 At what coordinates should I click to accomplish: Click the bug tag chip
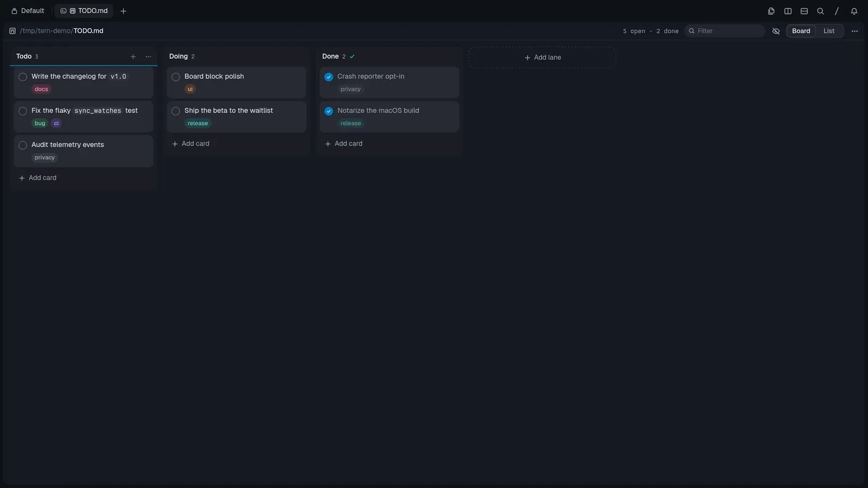pyautogui.click(x=40, y=123)
